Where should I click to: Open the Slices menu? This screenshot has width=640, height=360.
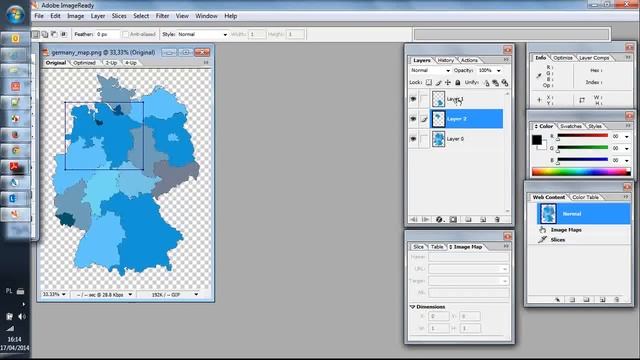click(119, 16)
